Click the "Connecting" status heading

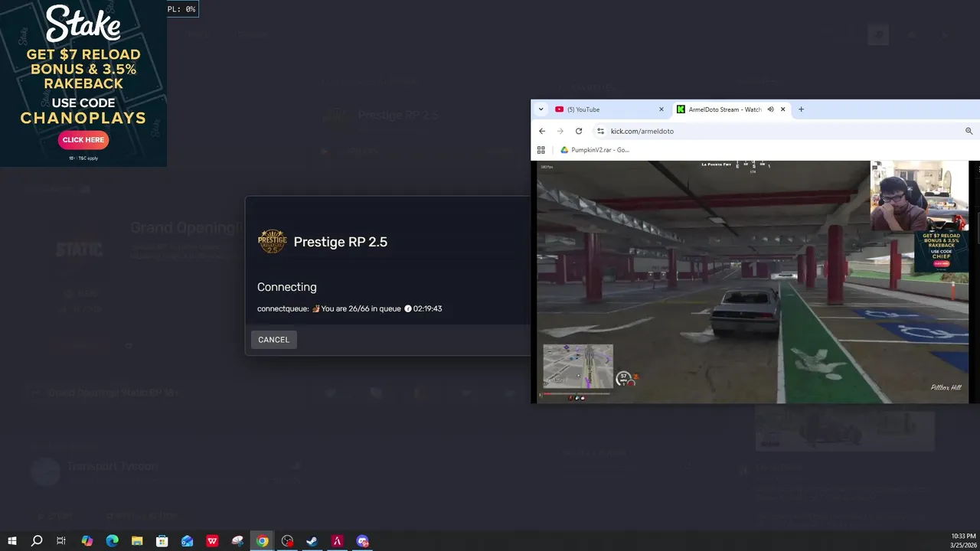[287, 287]
